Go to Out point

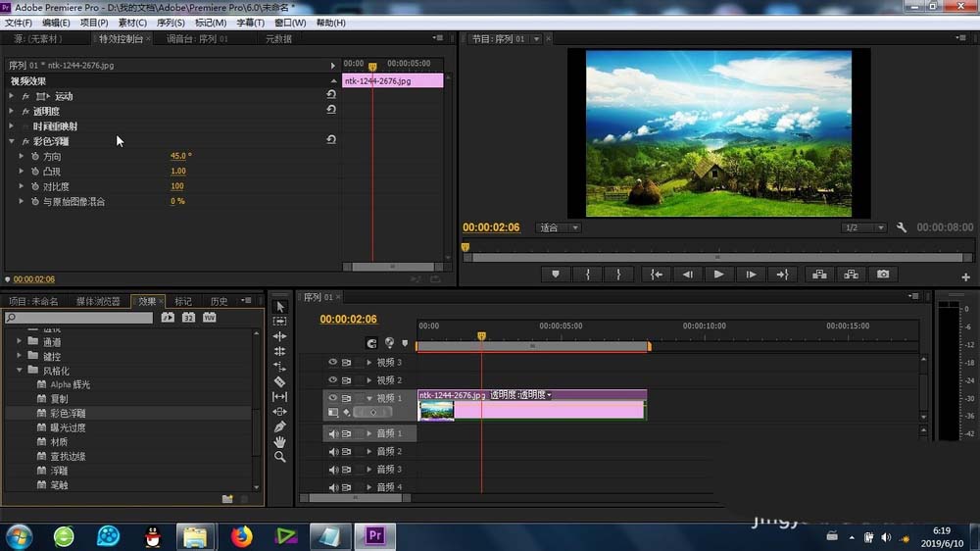782,274
